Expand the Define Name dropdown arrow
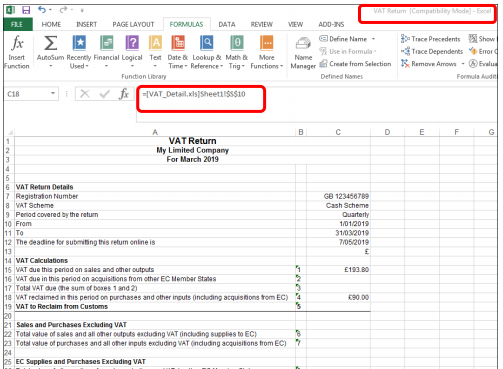 [373, 39]
